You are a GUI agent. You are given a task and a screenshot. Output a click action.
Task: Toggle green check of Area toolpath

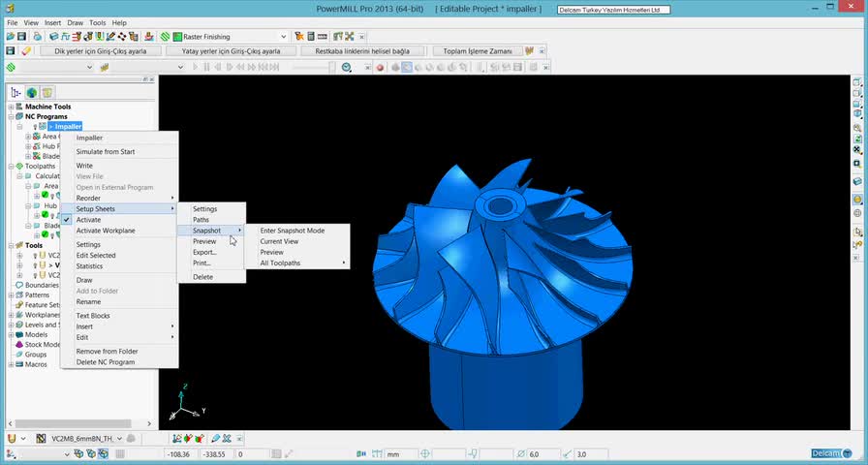[x=45, y=195]
